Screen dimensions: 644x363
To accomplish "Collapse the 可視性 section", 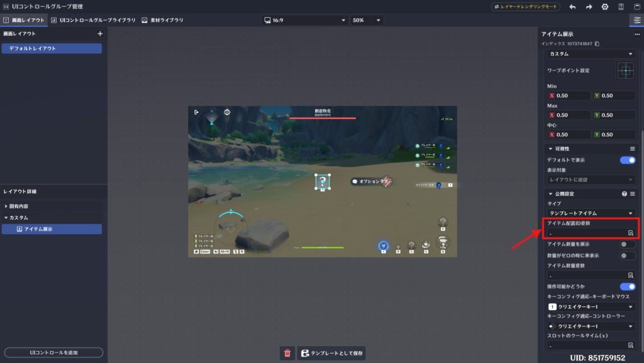I will coord(550,148).
